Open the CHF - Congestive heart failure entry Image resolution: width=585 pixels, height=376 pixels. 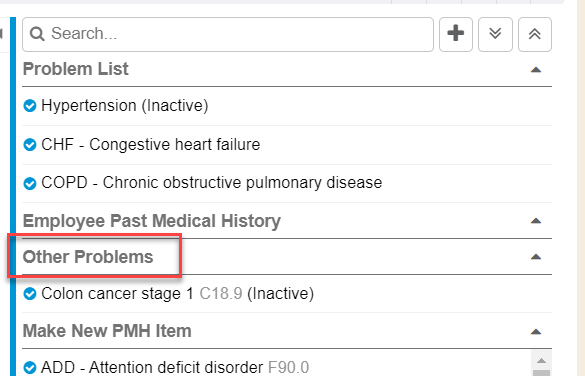151,144
